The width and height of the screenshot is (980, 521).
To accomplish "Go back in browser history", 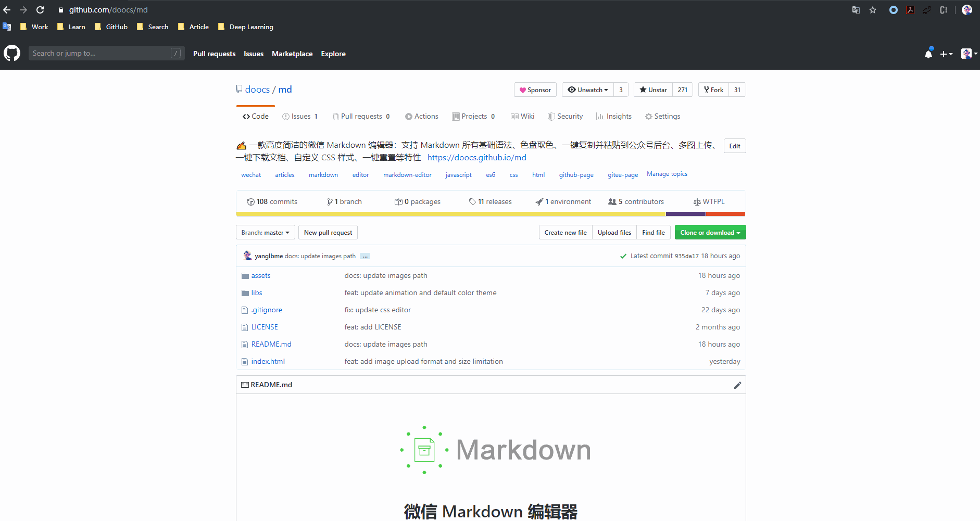I will coord(7,10).
